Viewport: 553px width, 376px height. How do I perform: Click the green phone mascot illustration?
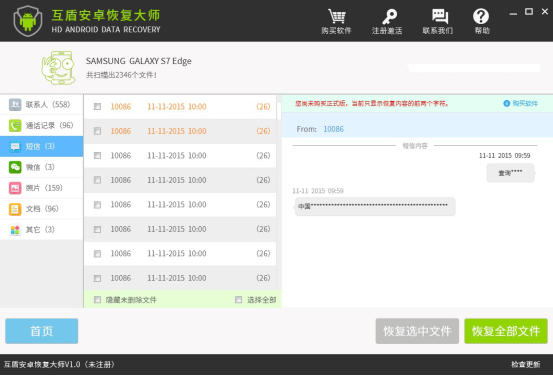click(58, 68)
